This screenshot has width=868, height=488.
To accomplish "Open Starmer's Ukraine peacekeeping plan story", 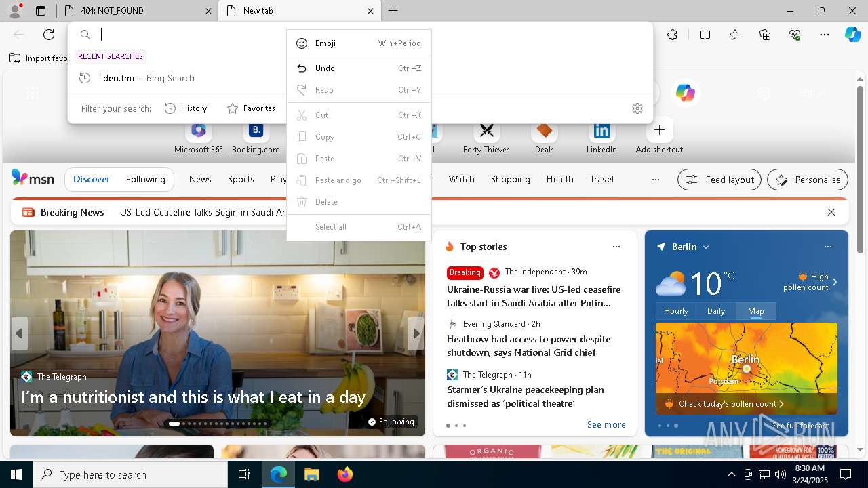I will pos(526,396).
